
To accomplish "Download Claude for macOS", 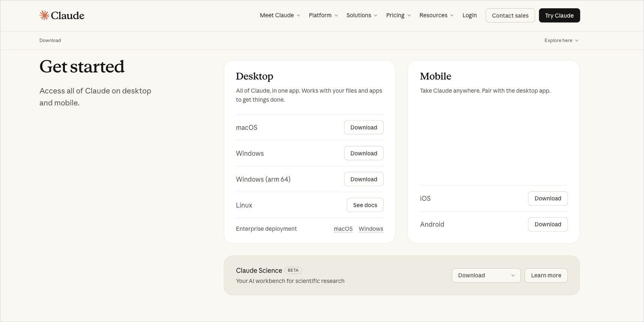I will [x=364, y=127].
